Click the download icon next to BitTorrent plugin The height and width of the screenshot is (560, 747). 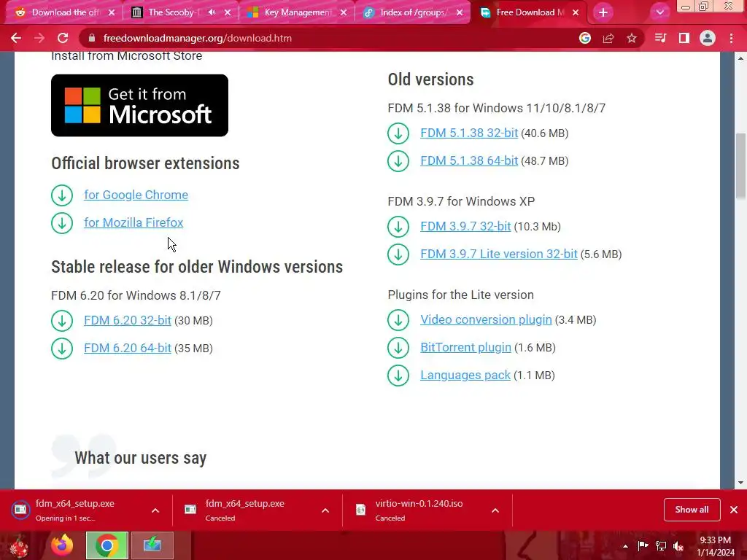pyautogui.click(x=398, y=348)
